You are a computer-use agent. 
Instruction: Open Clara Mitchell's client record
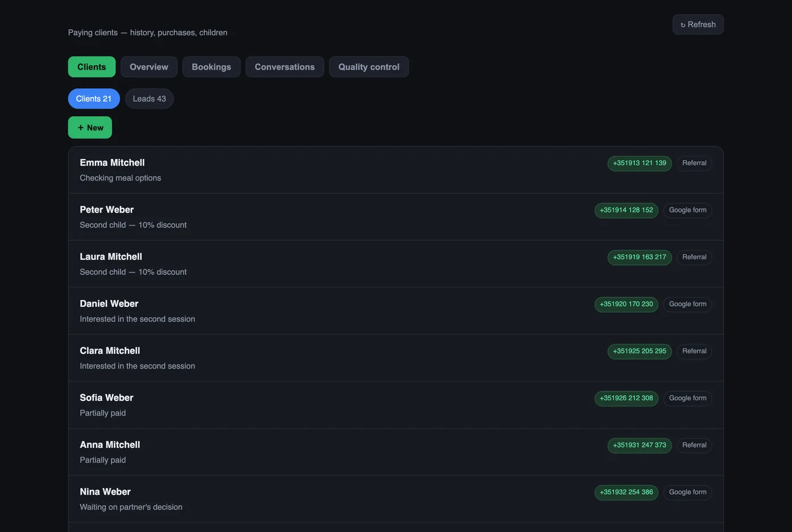pos(395,358)
